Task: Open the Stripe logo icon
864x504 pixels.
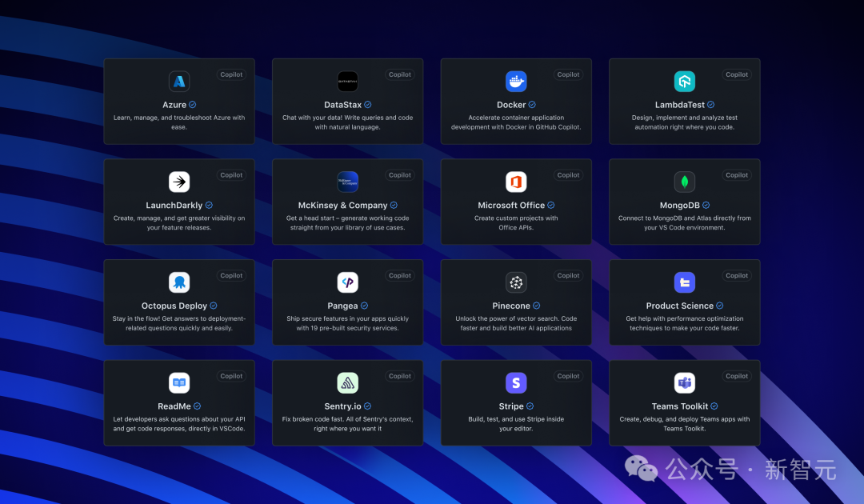Action: [516, 382]
